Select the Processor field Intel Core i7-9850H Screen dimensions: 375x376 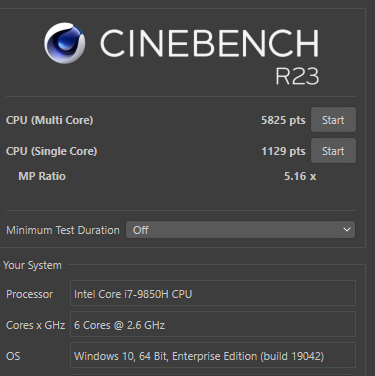pyautogui.click(x=213, y=294)
